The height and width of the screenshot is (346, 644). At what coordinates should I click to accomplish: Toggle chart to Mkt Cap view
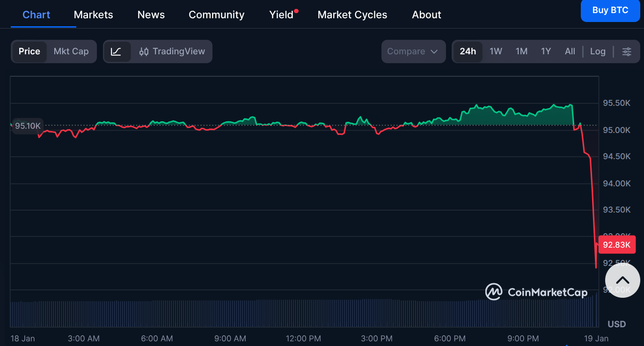[x=71, y=52]
